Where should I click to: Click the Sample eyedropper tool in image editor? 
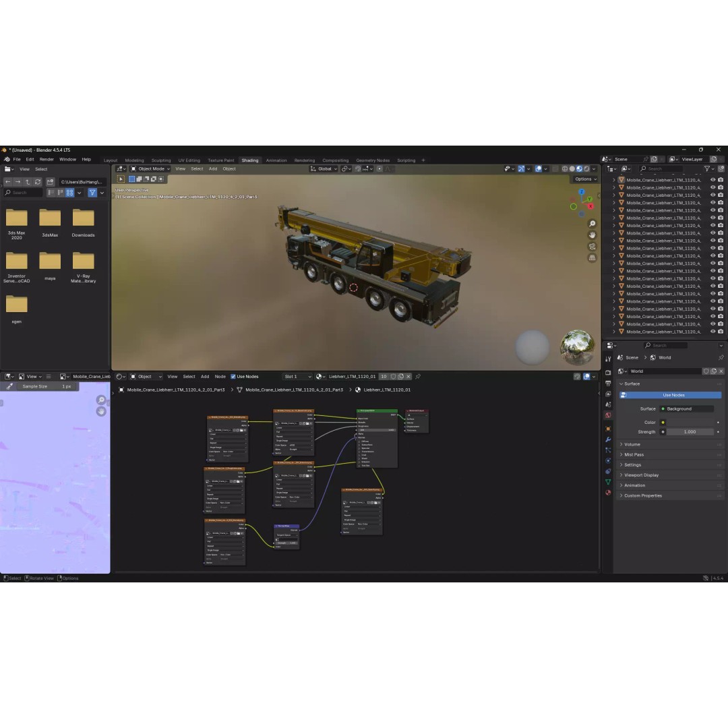click(9, 386)
